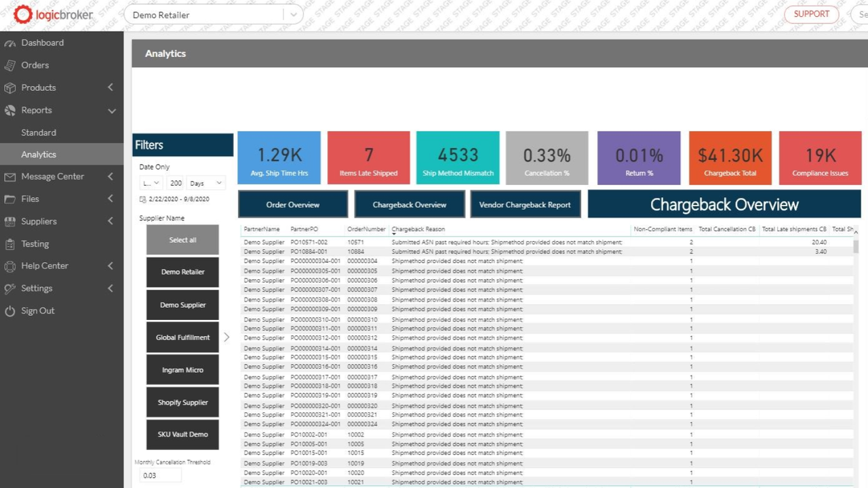Click the Sign Out power icon

click(x=12, y=310)
